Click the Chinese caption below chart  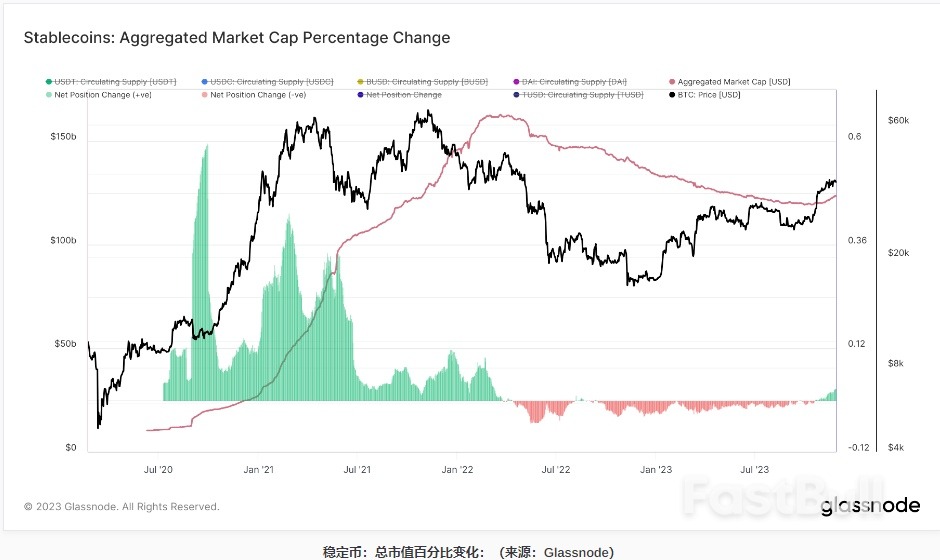[x=468, y=551]
